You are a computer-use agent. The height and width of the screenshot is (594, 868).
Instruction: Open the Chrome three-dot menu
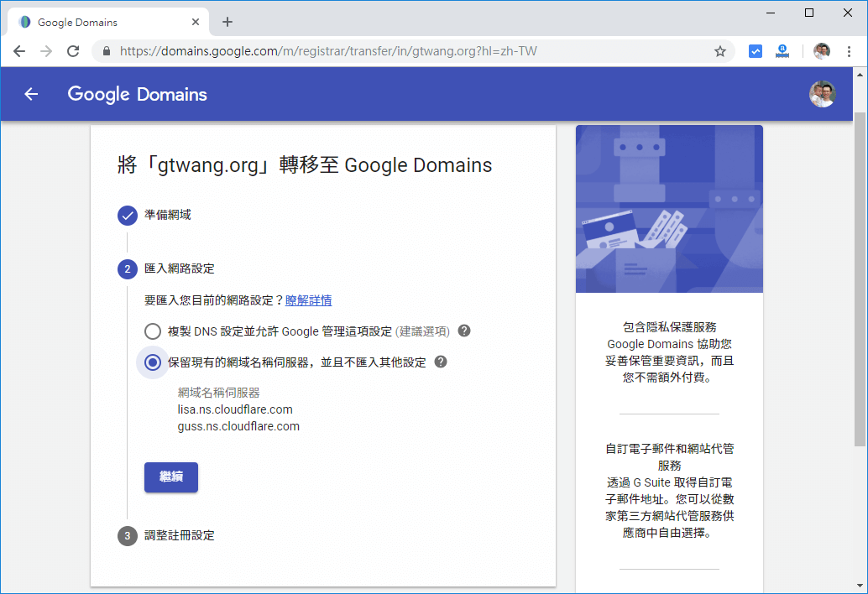850,51
